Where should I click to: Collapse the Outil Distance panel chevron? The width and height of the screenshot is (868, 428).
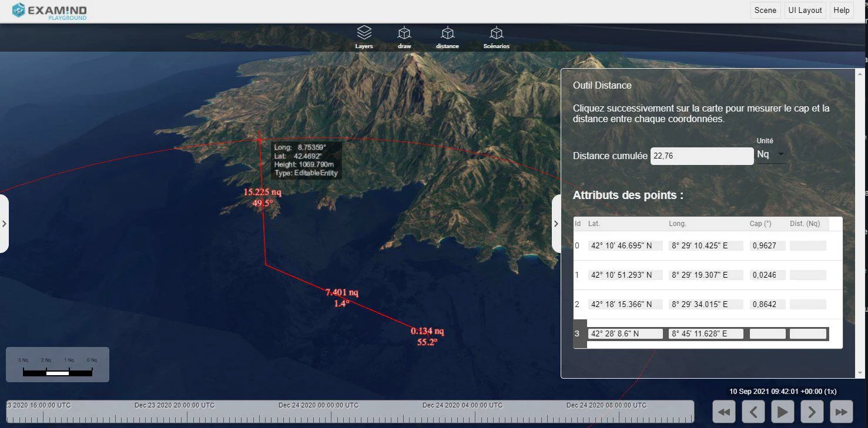(x=556, y=224)
